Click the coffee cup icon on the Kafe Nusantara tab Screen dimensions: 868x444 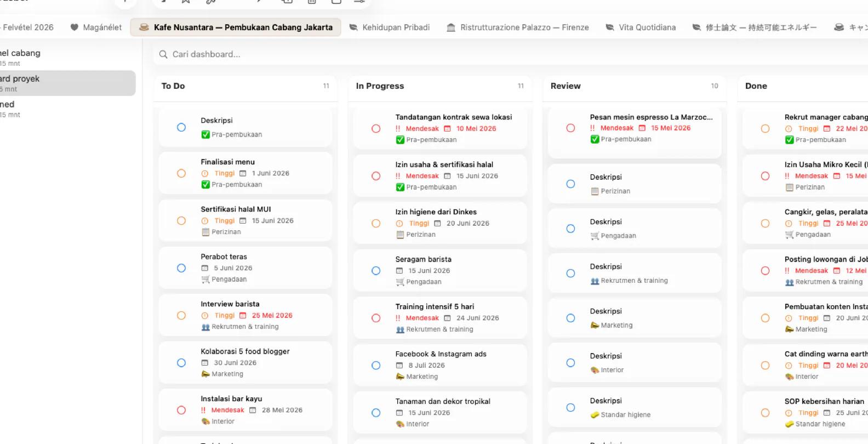(144, 27)
